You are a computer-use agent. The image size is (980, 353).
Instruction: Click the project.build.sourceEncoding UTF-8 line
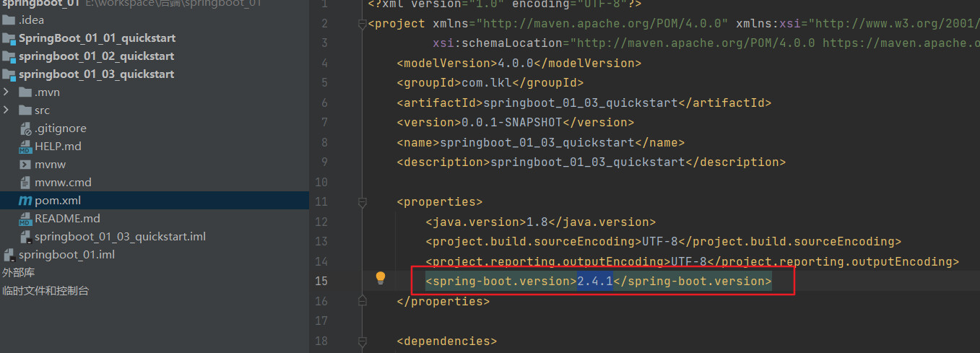663,241
